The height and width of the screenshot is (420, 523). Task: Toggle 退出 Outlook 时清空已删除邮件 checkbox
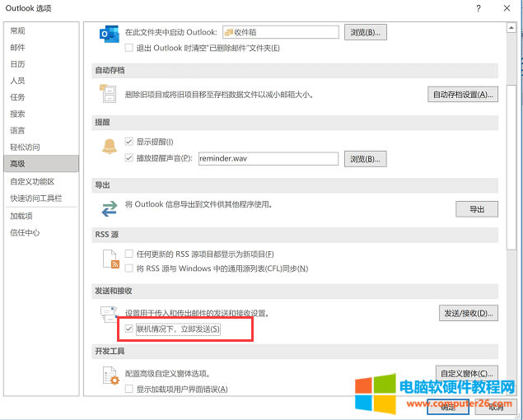click(x=128, y=48)
